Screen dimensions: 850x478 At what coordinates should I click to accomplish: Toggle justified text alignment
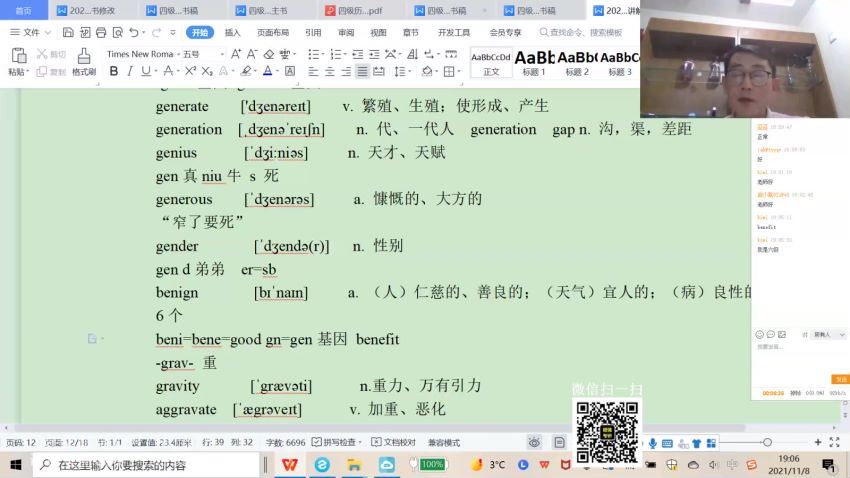(x=362, y=72)
